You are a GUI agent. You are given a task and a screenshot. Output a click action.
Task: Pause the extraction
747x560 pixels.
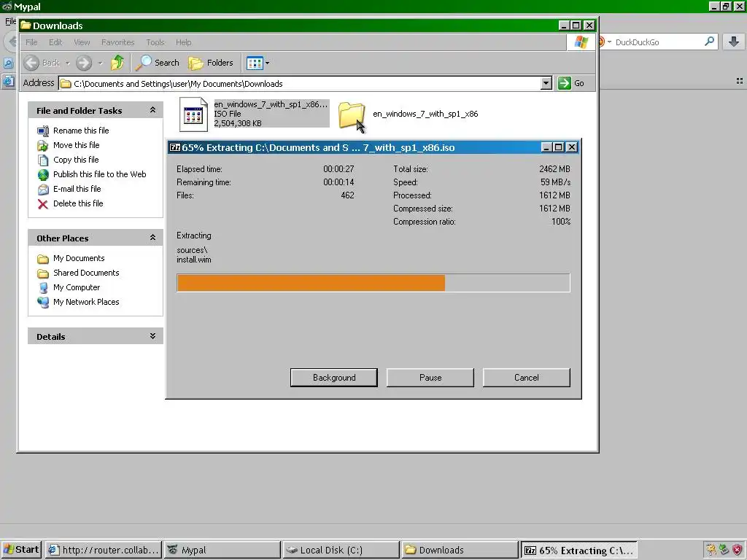(x=430, y=378)
